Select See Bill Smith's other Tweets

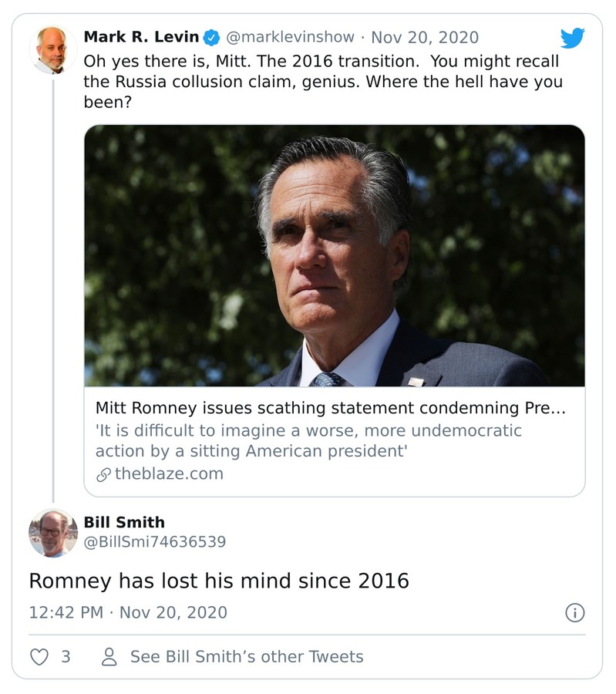coord(247,657)
